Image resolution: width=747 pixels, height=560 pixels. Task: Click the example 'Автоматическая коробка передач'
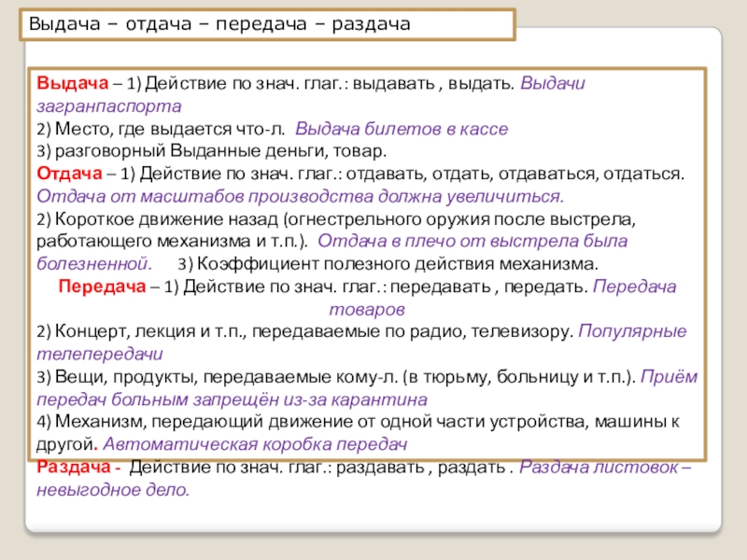(258, 443)
